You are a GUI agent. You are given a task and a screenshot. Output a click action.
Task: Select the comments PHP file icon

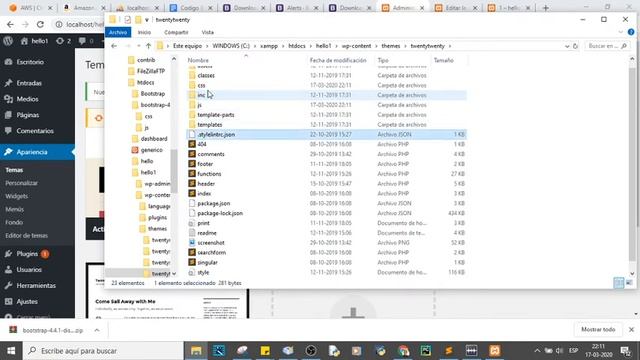click(x=192, y=154)
